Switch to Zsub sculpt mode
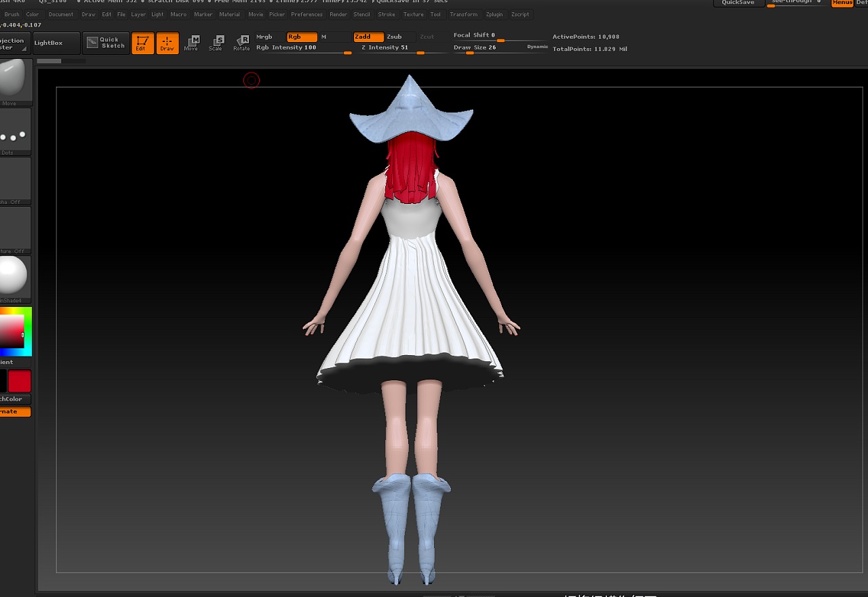Viewport: 868px width, 597px height. 400,37
